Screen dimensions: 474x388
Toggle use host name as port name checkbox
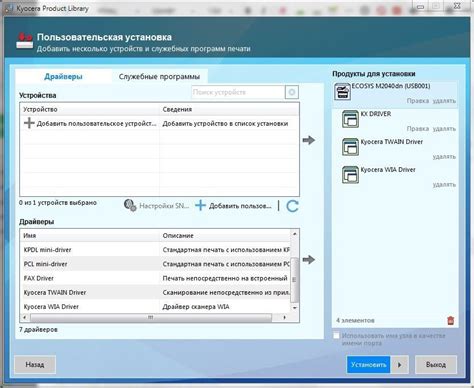point(337,336)
